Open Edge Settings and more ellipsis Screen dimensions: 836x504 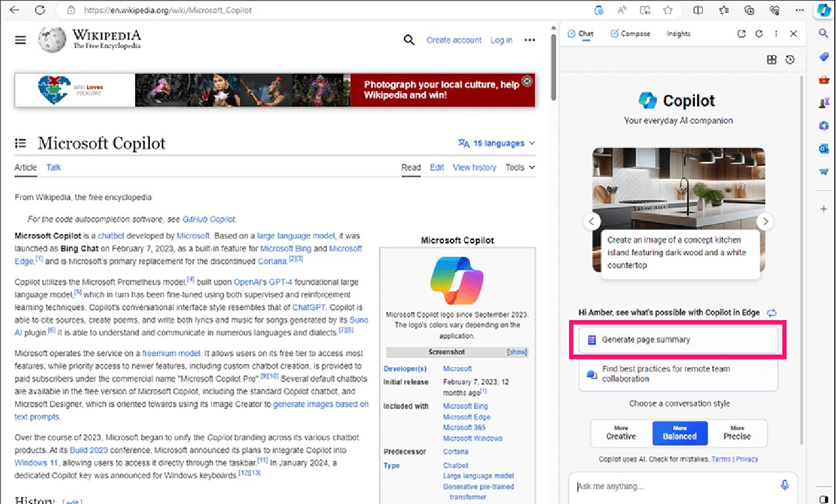click(799, 10)
